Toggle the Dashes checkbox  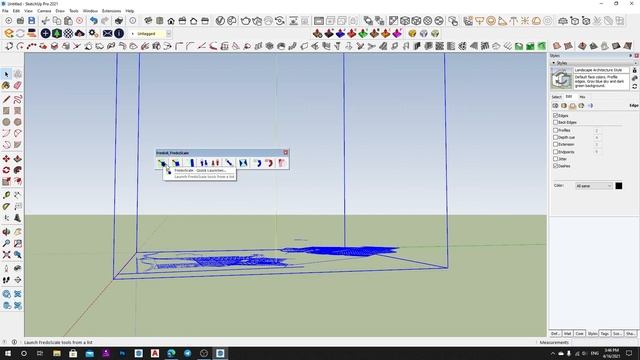coord(556,166)
